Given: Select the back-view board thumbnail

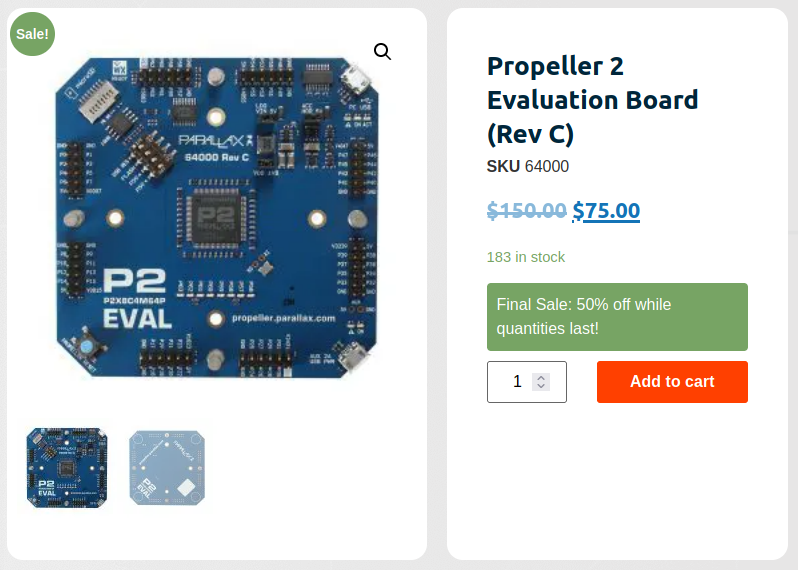Looking at the screenshot, I should [x=168, y=467].
